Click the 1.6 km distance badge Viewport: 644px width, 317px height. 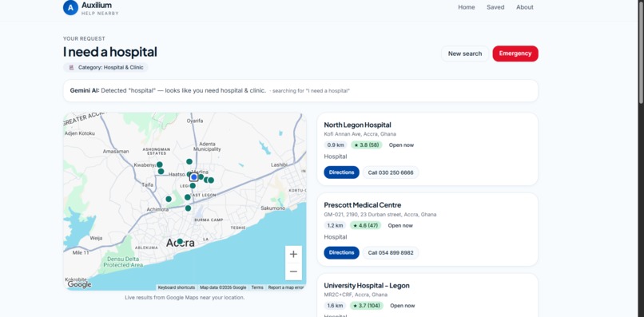coord(335,306)
